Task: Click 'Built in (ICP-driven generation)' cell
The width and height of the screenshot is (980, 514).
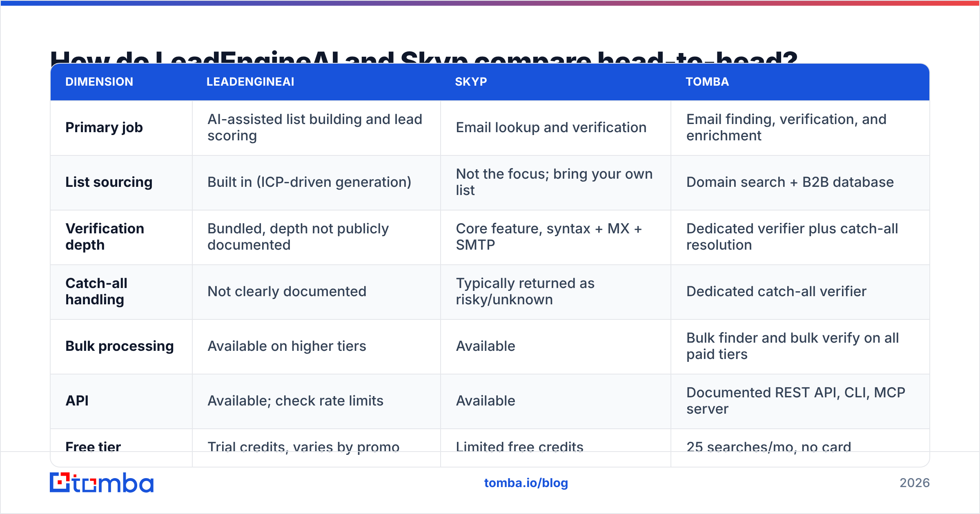Action: click(310, 182)
